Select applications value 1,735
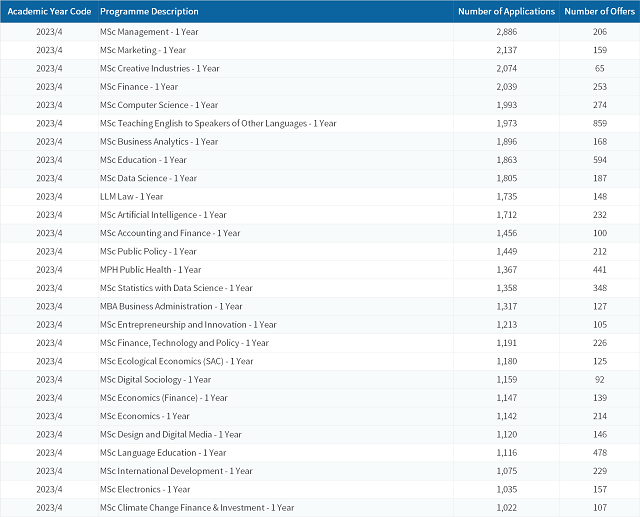The height and width of the screenshot is (517, 640). pos(507,197)
